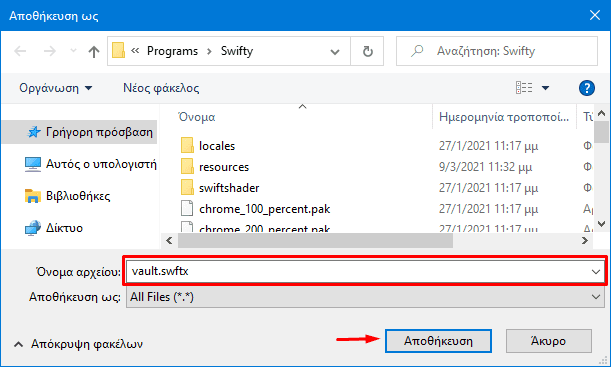Click the Άκυρο cancel button
The width and height of the screenshot is (611, 367).
pyautogui.click(x=548, y=341)
